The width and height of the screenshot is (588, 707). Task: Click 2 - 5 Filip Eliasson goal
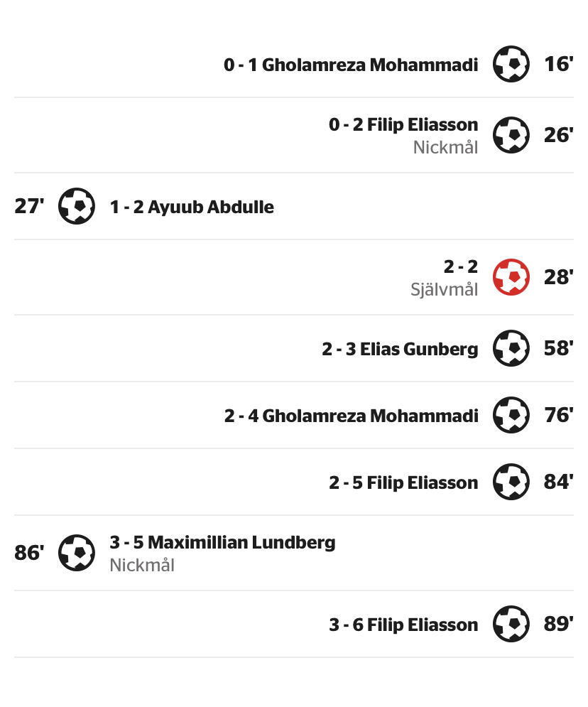click(403, 483)
